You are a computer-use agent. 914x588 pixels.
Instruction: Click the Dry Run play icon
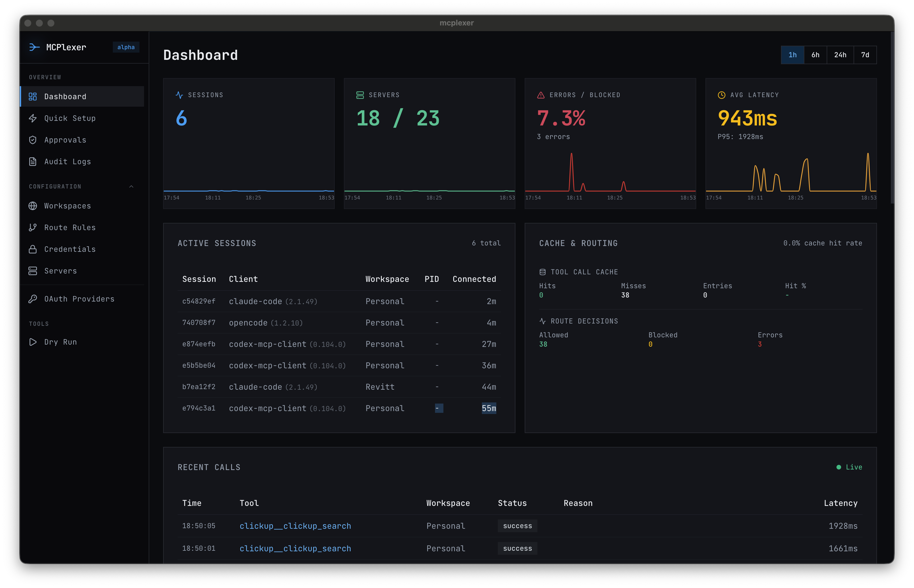[33, 342]
